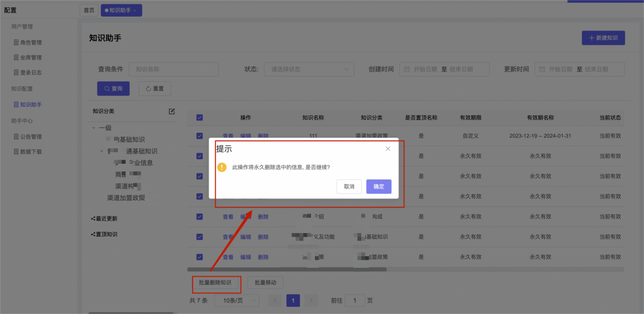Click the 重置 button
The height and width of the screenshot is (314, 644).
[x=154, y=88]
